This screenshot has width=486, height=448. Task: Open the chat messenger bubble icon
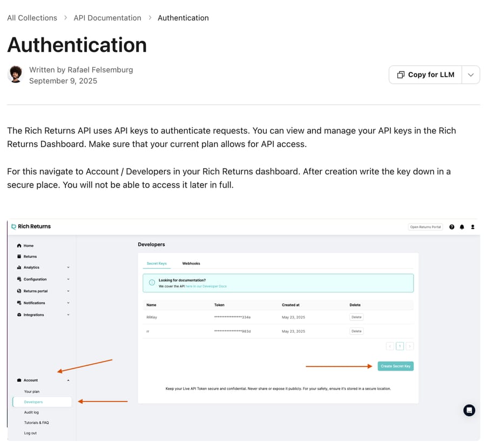point(469,410)
